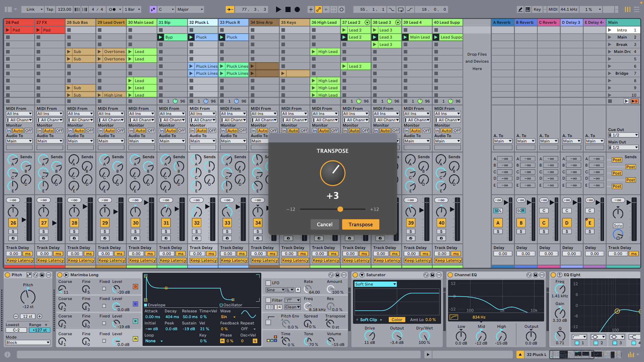Click Hot-Swap icon on Channel EQ
Viewport: 644px width, 362px height.
coord(529,275)
